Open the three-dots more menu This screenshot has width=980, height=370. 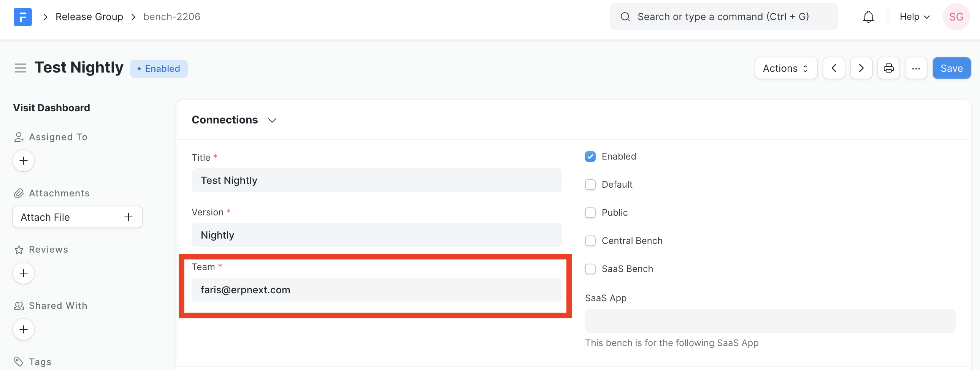pos(916,68)
